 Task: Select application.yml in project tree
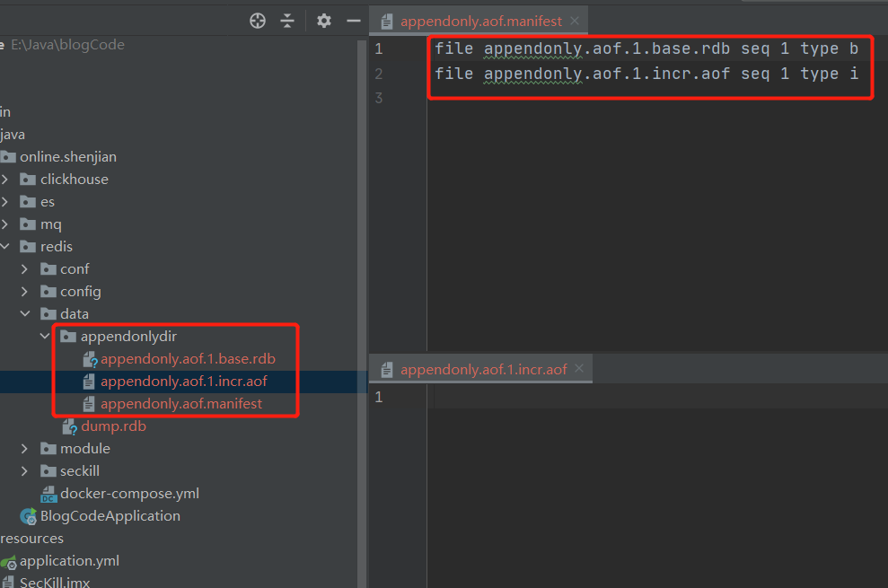70,561
